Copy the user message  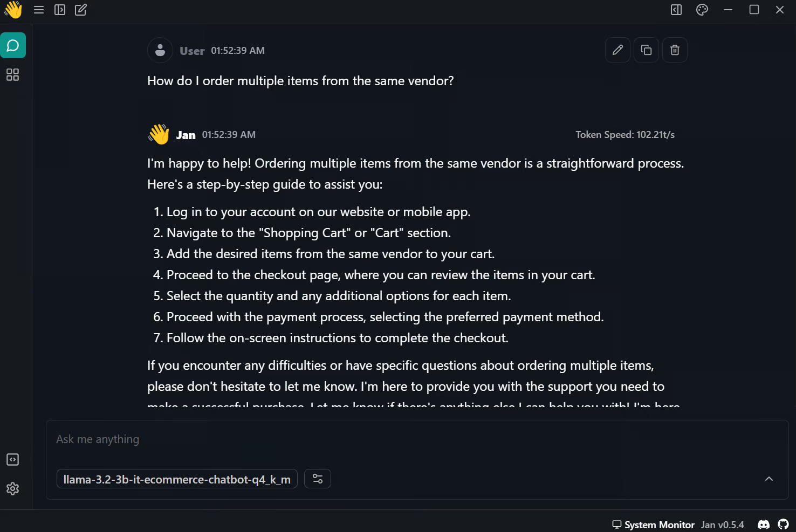point(646,50)
